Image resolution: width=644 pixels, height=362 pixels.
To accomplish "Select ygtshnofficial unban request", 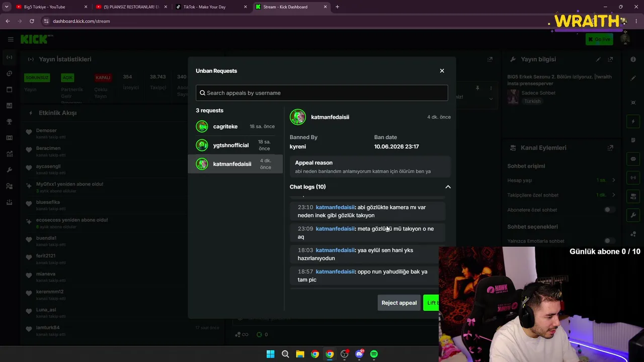I will (x=235, y=145).
